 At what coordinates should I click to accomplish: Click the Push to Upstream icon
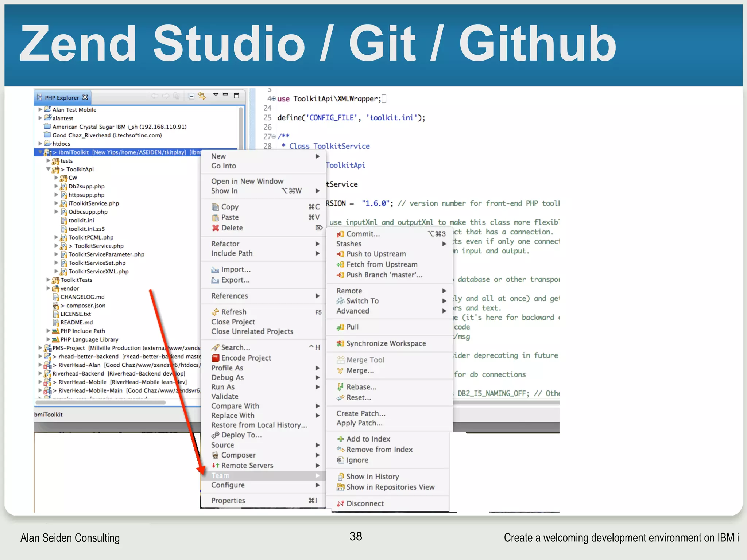coord(340,254)
